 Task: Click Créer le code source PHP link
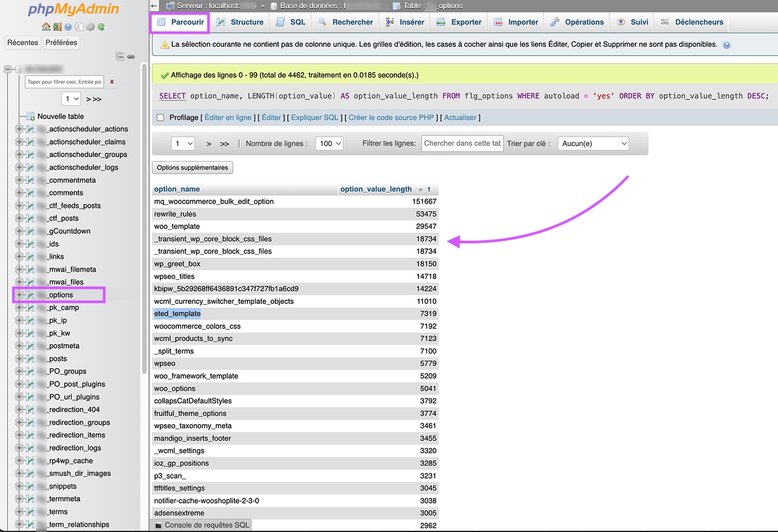point(391,118)
